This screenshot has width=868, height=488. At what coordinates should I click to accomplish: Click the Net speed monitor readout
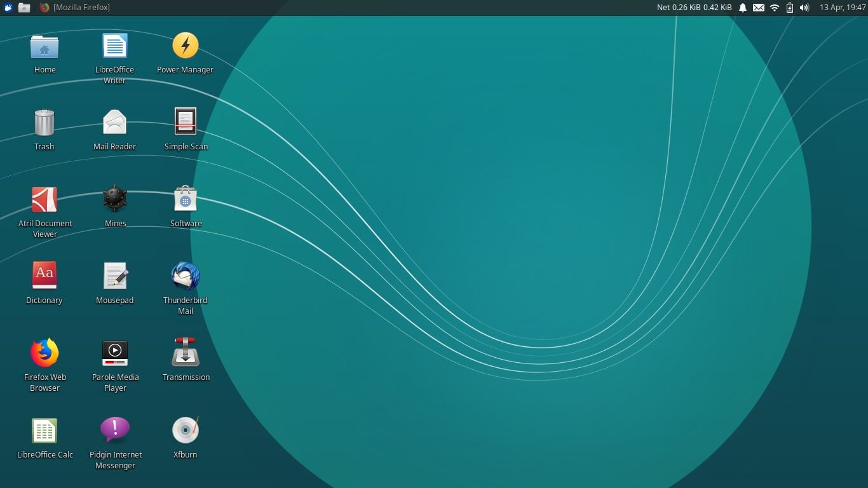click(694, 8)
